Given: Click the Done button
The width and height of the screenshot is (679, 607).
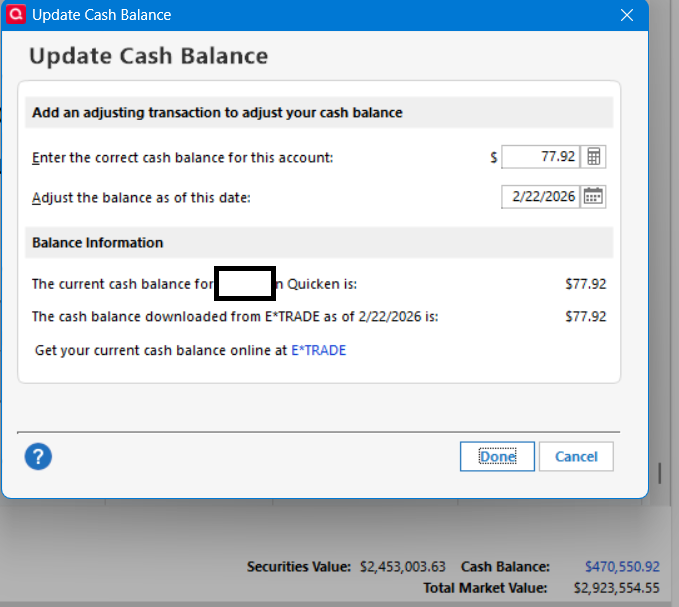Looking at the screenshot, I should [x=497, y=456].
